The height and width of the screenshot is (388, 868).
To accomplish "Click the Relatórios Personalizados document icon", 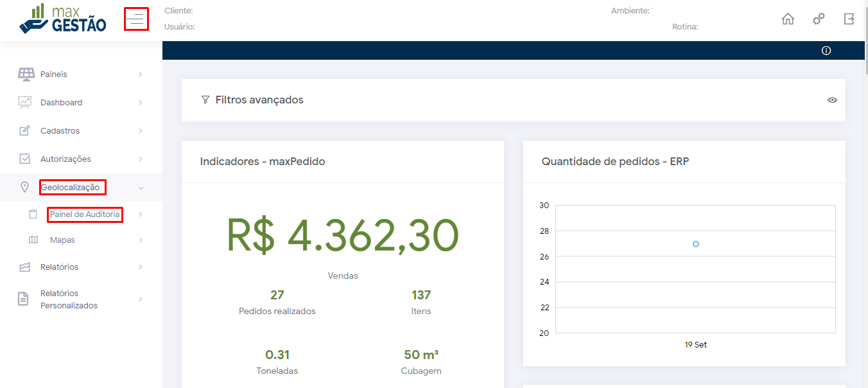I will (24, 299).
